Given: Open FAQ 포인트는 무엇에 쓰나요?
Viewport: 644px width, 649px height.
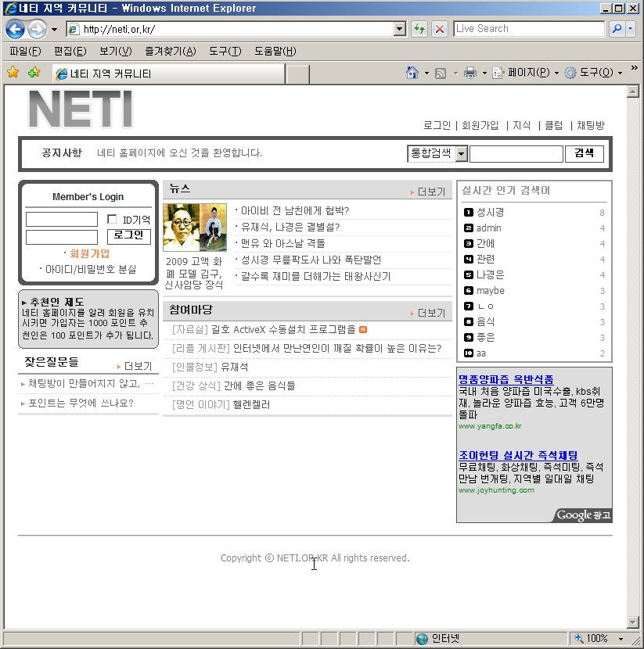Looking at the screenshot, I should tap(81, 403).
